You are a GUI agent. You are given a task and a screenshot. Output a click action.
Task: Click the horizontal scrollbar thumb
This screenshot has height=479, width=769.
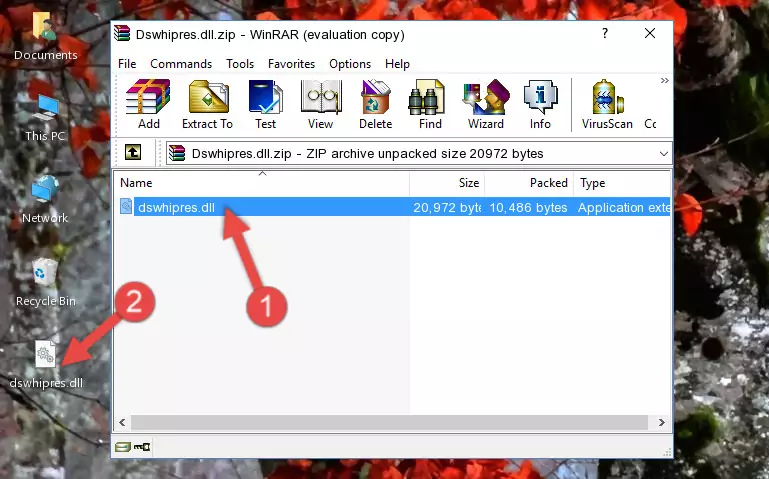point(389,422)
